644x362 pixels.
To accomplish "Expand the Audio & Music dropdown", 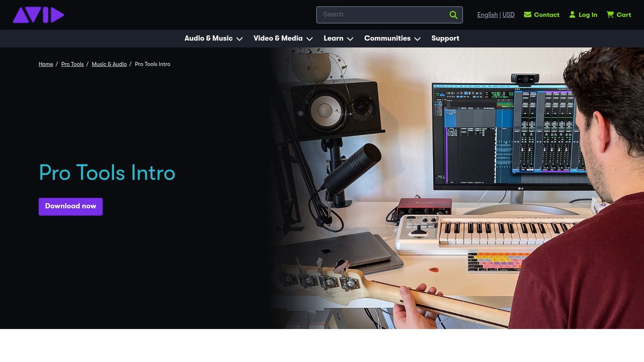I will pos(239,39).
